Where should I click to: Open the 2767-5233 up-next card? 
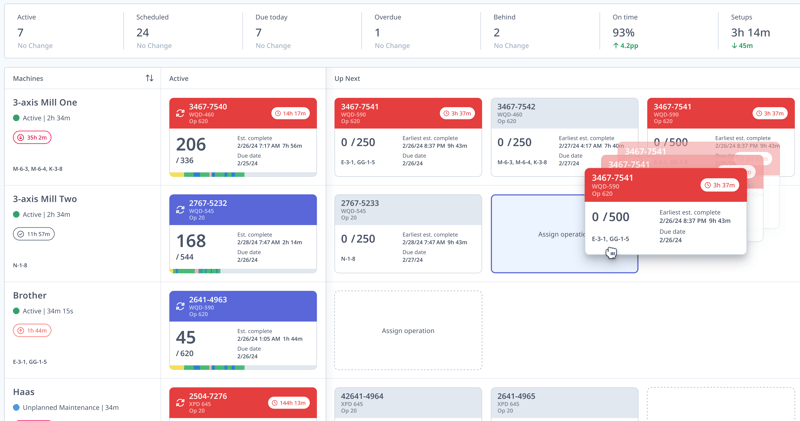408,234
